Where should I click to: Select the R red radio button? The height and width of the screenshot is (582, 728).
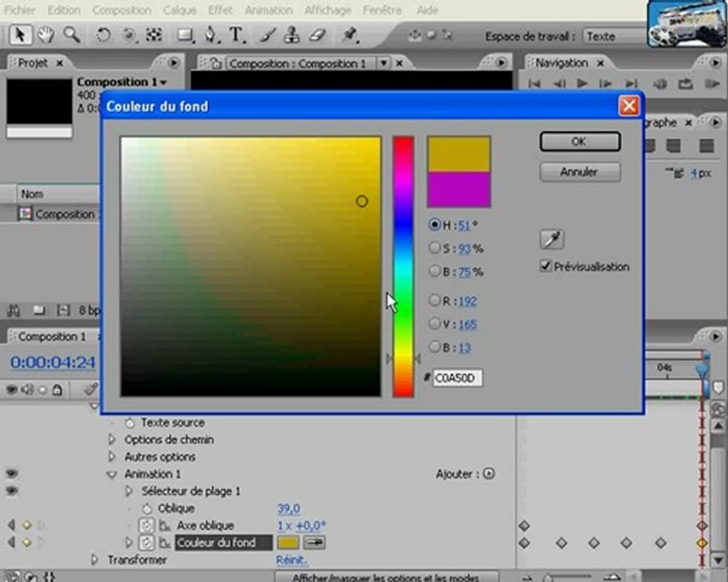pyautogui.click(x=434, y=300)
